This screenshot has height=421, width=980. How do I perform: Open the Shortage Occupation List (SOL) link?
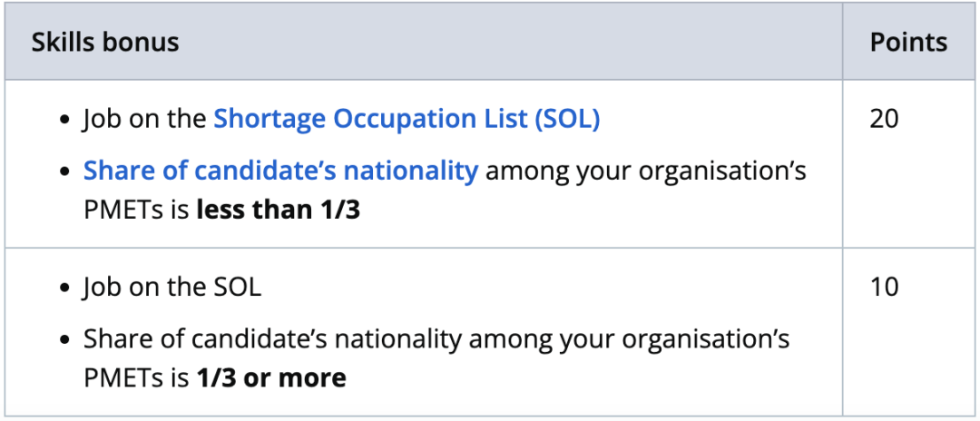(407, 119)
